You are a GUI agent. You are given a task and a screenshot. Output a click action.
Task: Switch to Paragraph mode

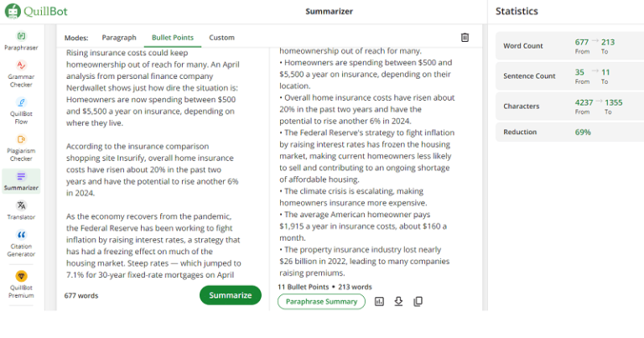click(119, 38)
